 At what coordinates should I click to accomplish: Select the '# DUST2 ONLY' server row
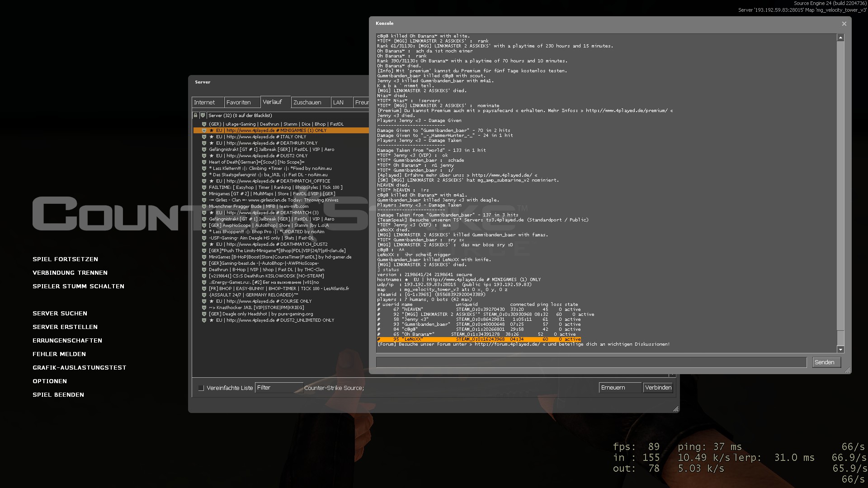tap(281, 155)
